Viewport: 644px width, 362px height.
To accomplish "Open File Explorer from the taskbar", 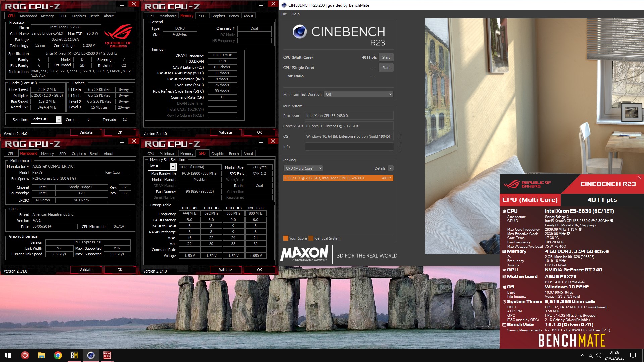I will (41, 355).
